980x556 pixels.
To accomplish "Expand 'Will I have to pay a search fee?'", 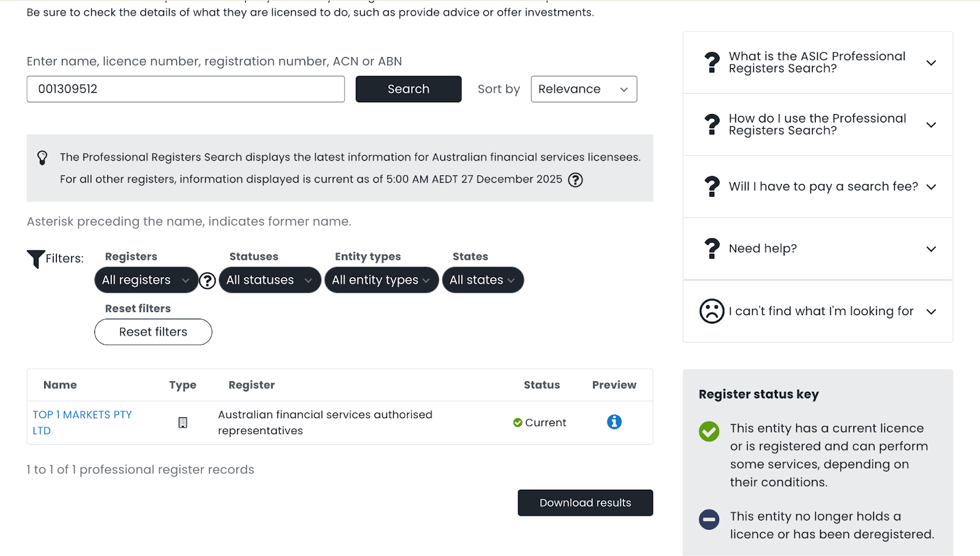I will coord(817,186).
